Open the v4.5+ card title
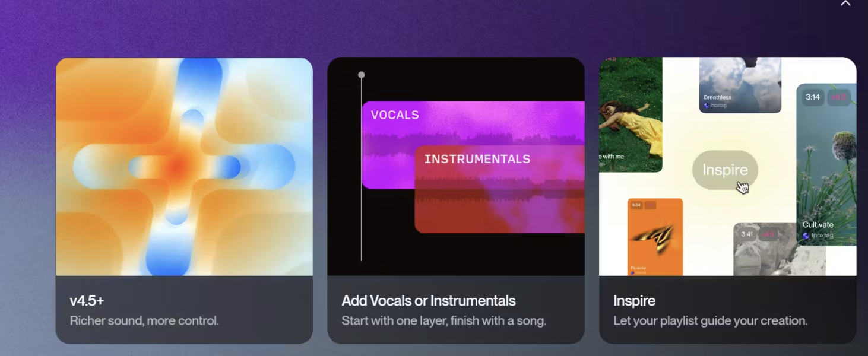The image size is (868, 356). tap(87, 301)
